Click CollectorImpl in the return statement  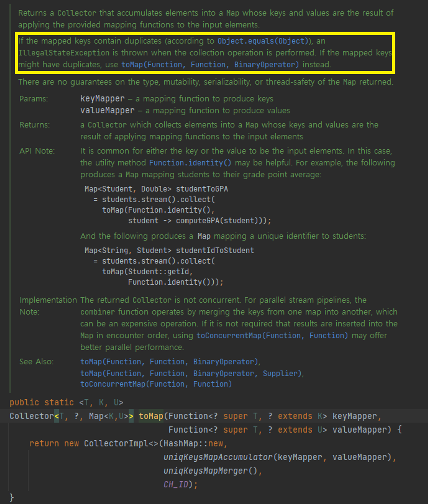click(x=116, y=444)
